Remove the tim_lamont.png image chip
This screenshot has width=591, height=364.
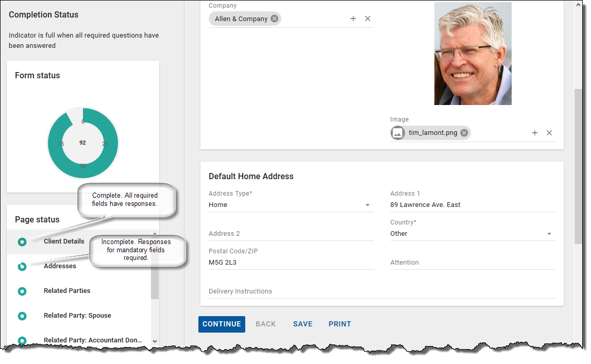(x=464, y=132)
